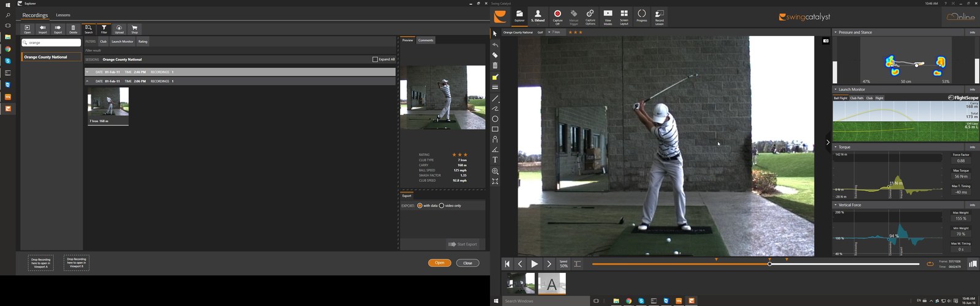Activate the zoom magnifier tool
980x306 pixels.
(x=495, y=171)
